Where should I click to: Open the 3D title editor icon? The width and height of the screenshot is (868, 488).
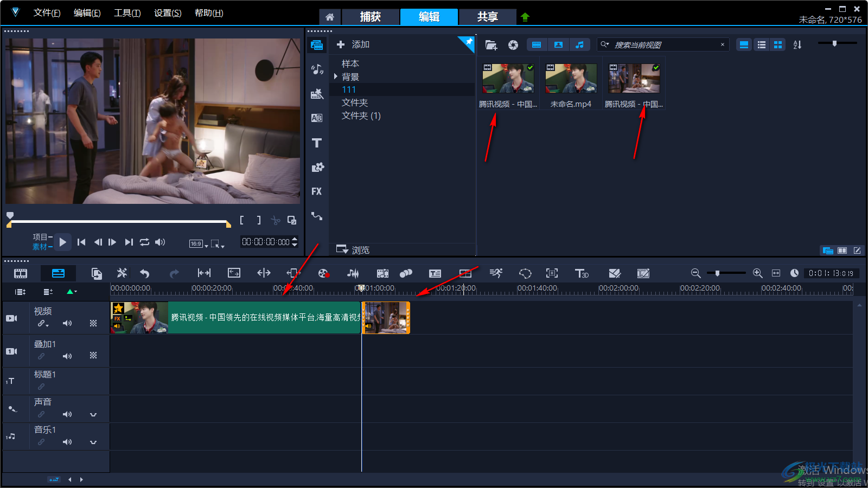[582, 273]
